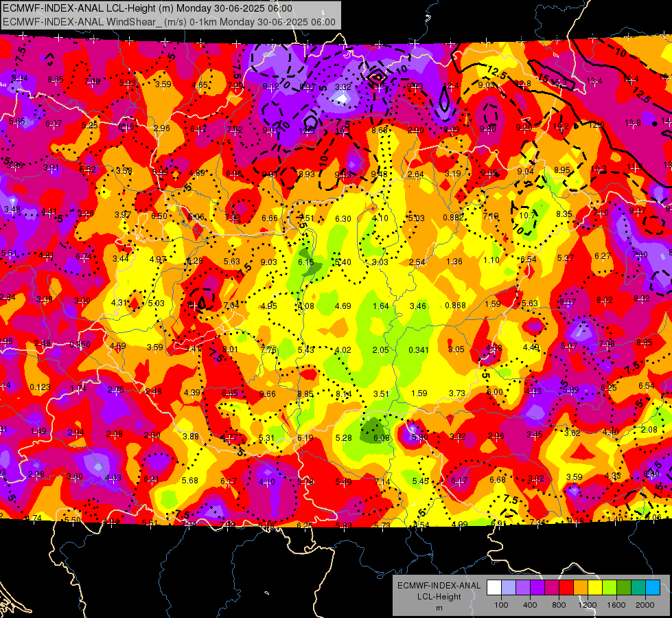Click the wind shear value 3.05
The height and width of the screenshot is (618, 672).
[456, 349]
